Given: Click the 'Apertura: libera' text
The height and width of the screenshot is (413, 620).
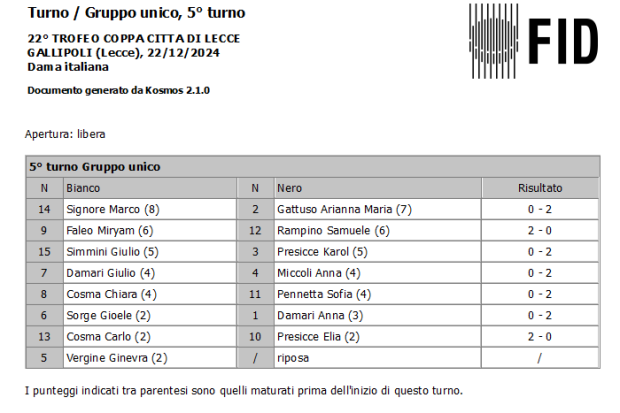Looking at the screenshot, I should point(65,134).
